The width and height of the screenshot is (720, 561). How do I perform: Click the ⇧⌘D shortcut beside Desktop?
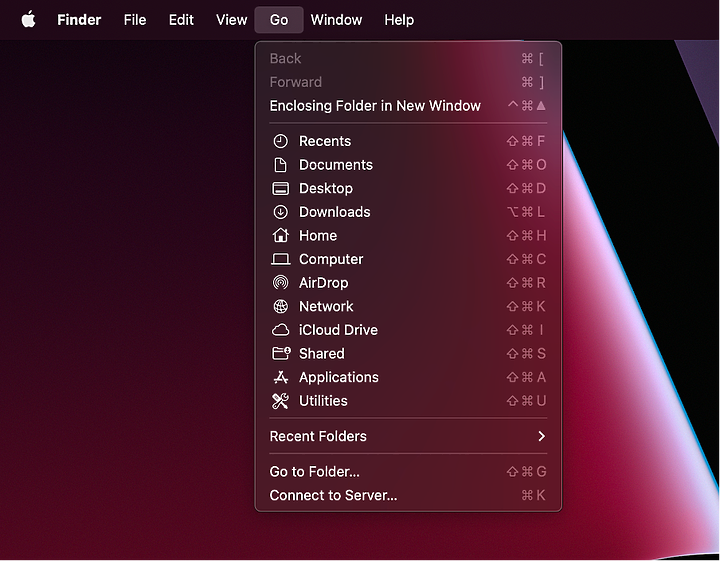coord(526,188)
